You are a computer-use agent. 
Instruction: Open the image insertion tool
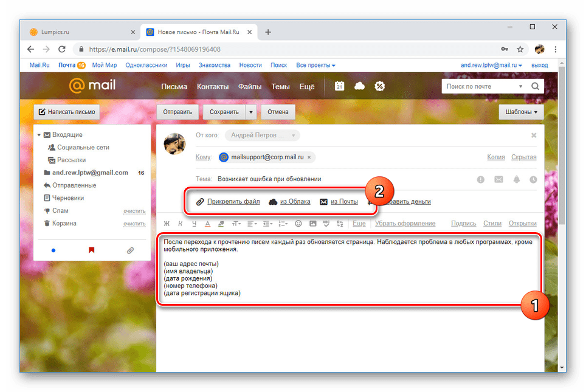tap(314, 224)
